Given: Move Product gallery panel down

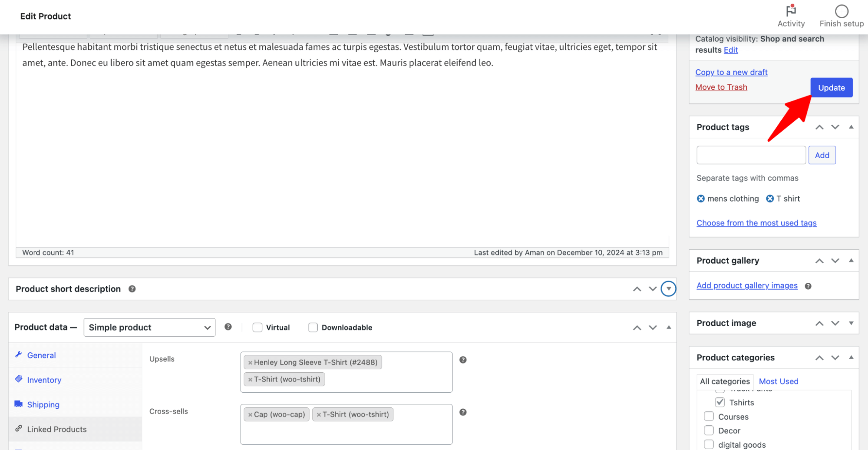Looking at the screenshot, I should [835, 261].
